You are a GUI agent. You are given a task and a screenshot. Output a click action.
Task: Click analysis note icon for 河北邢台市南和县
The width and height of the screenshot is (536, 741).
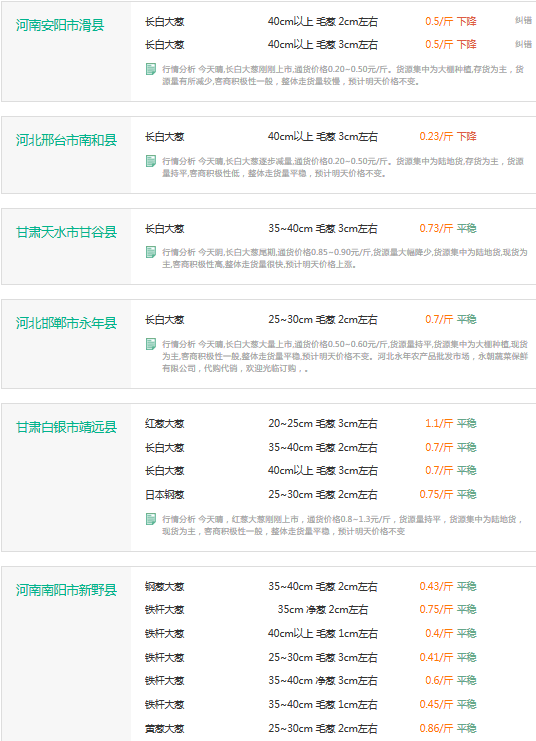151,161
